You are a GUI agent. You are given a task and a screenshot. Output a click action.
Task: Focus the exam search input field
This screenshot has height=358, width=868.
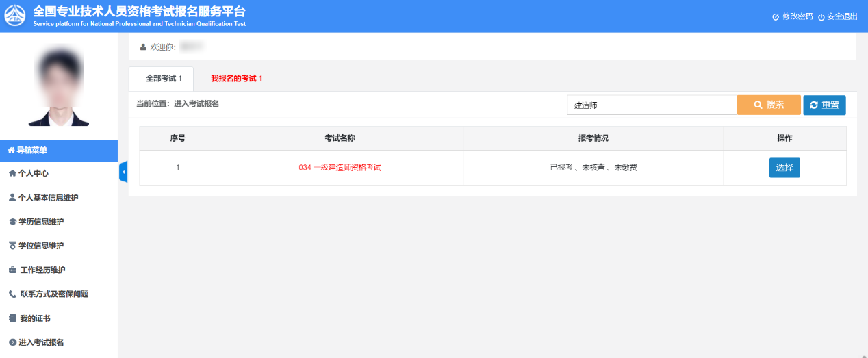click(651, 105)
